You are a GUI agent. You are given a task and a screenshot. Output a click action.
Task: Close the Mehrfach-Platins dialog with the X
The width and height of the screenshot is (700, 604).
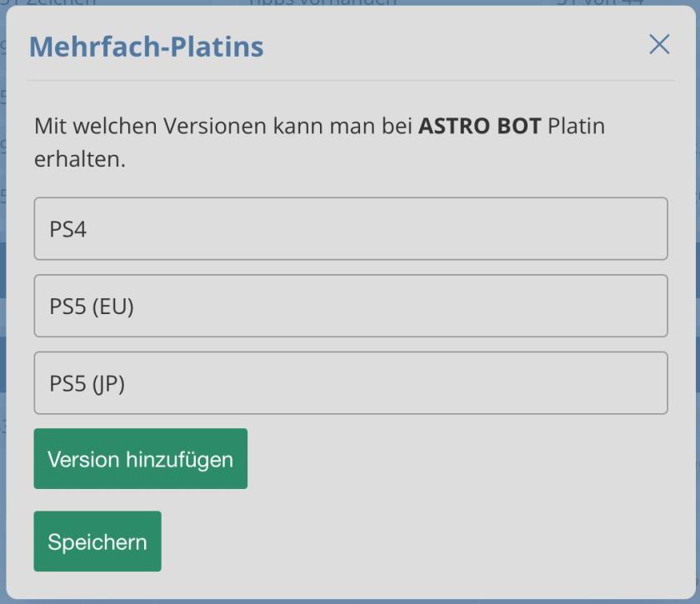coord(659,45)
